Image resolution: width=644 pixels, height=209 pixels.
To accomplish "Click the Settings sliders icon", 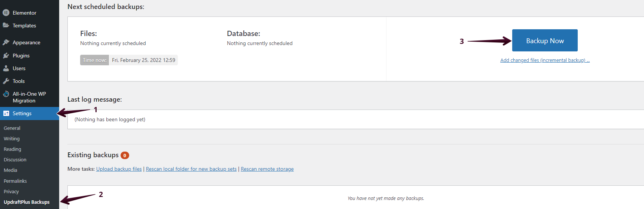I will [6, 113].
